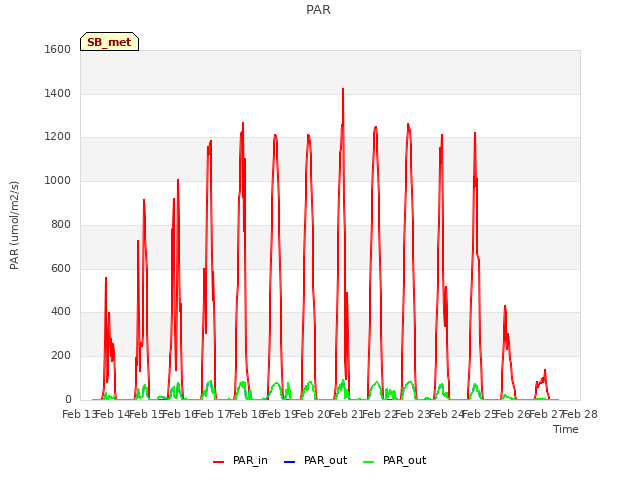Viewport: 640px width, 480px height.
Task: Click the Feb 21 x-axis label
Action: (x=347, y=414)
